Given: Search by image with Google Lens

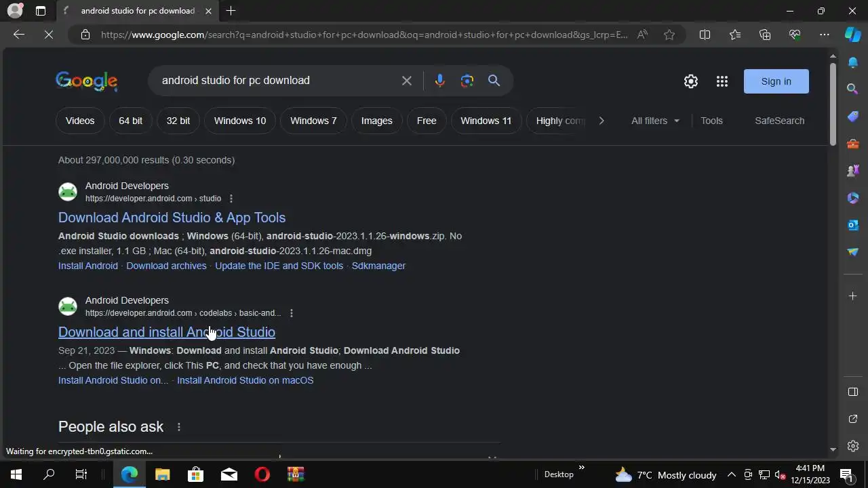Looking at the screenshot, I should coord(467,81).
